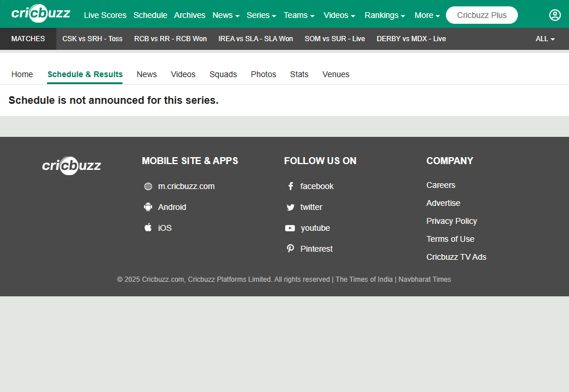Follow the youtube link
Screen dimensions: 569x392
coord(315,228)
